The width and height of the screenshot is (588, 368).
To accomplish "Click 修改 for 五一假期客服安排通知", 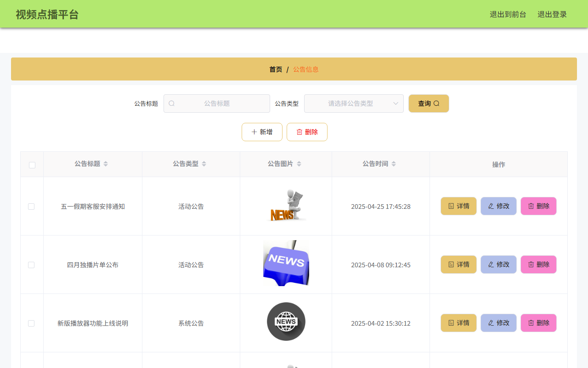I will tap(498, 206).
